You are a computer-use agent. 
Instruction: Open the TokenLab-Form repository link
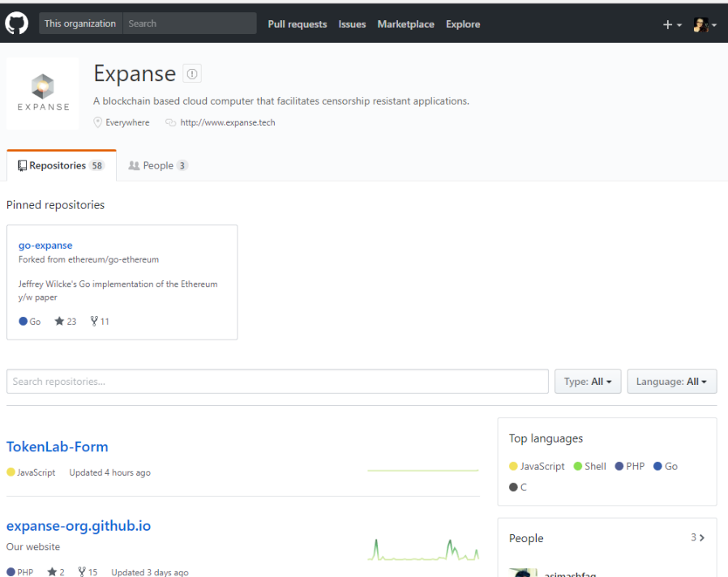tap(57, 447)
